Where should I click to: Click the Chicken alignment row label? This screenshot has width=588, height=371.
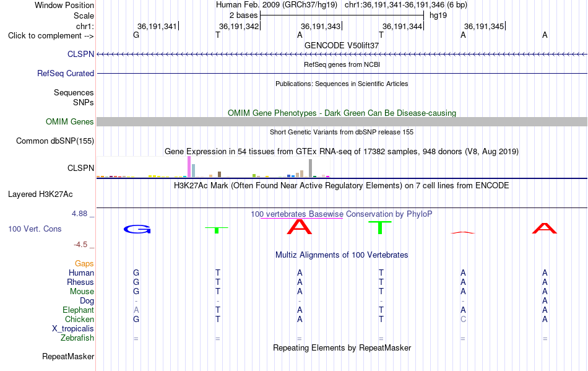click(79, 319)
